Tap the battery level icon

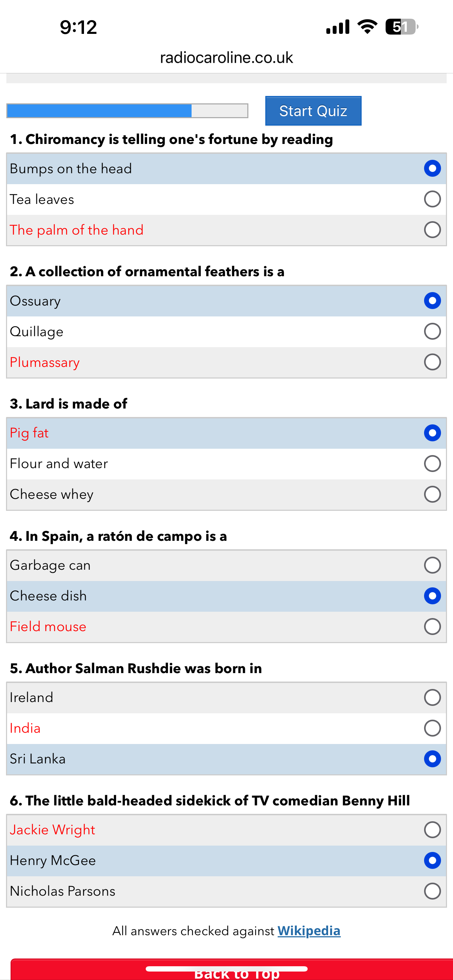pos(401,26)
